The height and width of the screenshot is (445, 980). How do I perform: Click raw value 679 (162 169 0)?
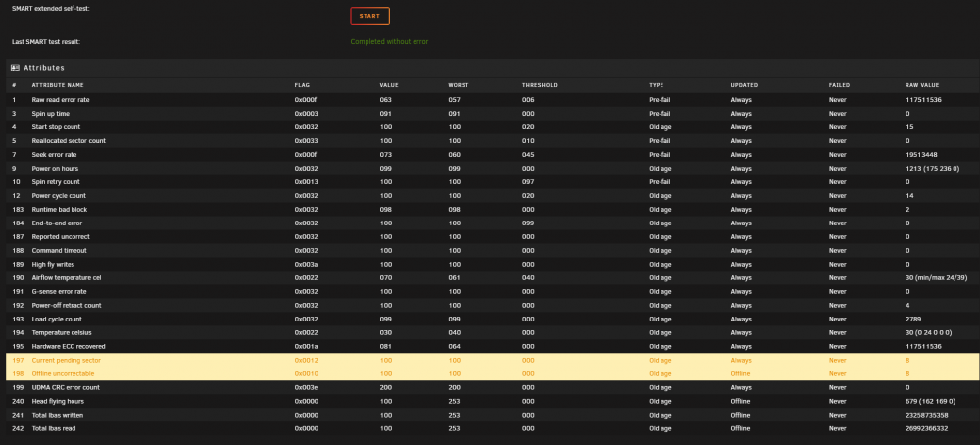[x=930, y=401]
